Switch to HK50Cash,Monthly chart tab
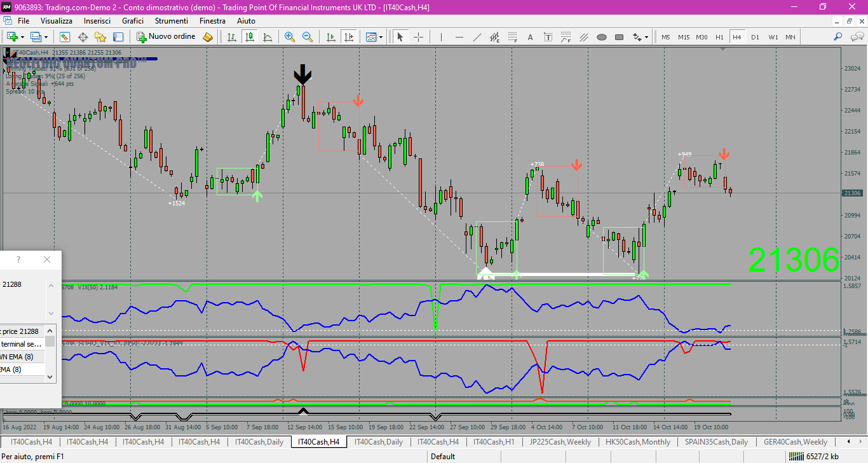This screenshot has height=463, width=868. [x=638, y=441]
